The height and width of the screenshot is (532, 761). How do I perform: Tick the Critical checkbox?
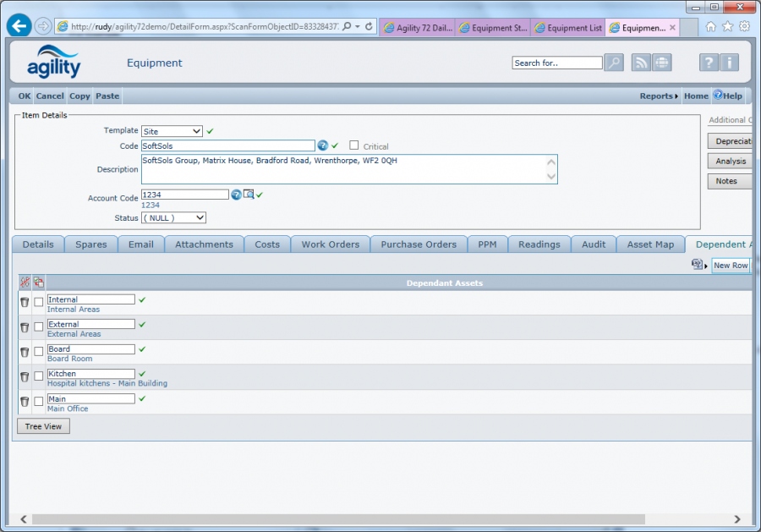tap(354, 145)
